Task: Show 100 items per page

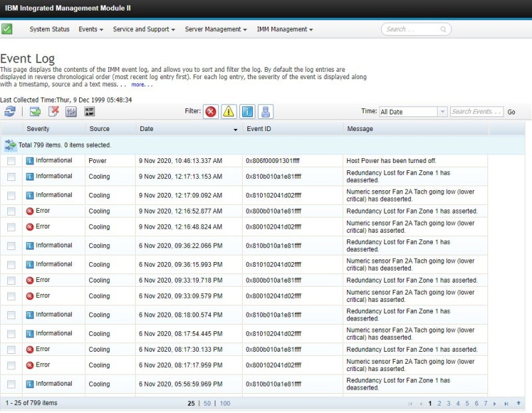Action: (225, 403)
